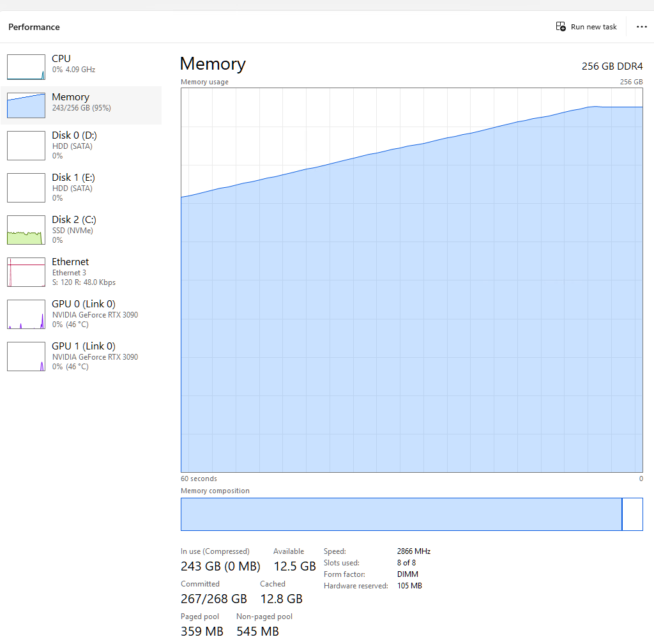Viewport: 654px width, 644px height.
Task: Click the Paged pool value 359 MB
Action: point(202,631)
